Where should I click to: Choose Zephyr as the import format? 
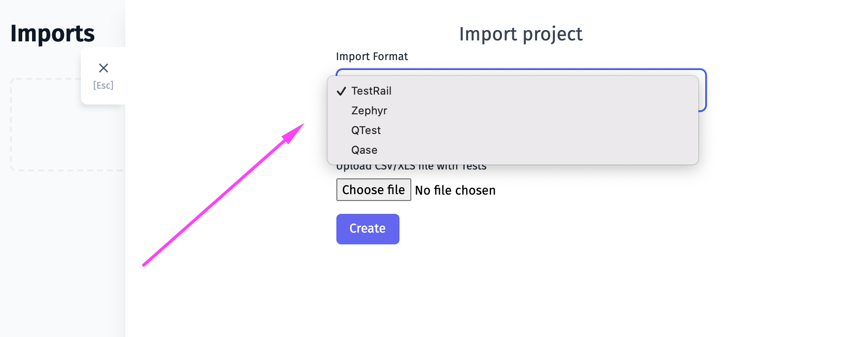[513, 110]
